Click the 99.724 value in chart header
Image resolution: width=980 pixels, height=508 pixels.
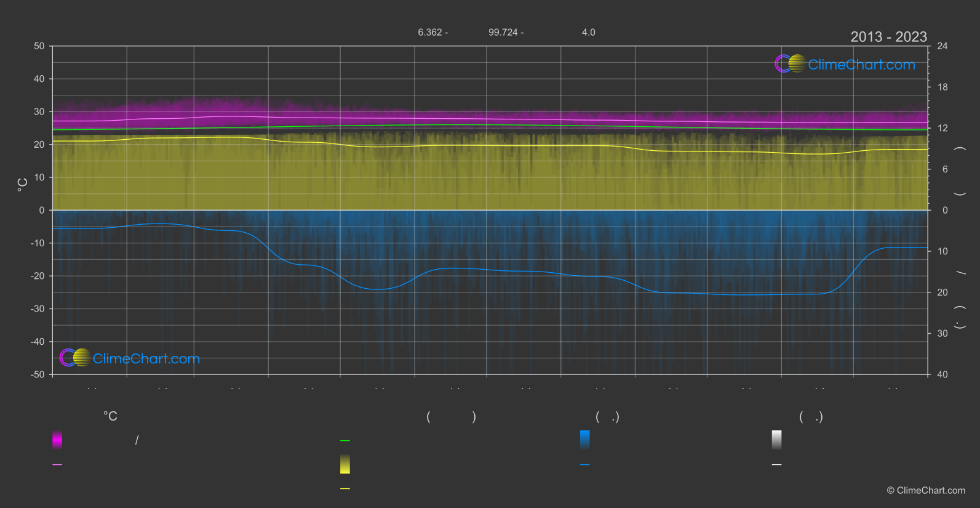(x=503, y=32)
